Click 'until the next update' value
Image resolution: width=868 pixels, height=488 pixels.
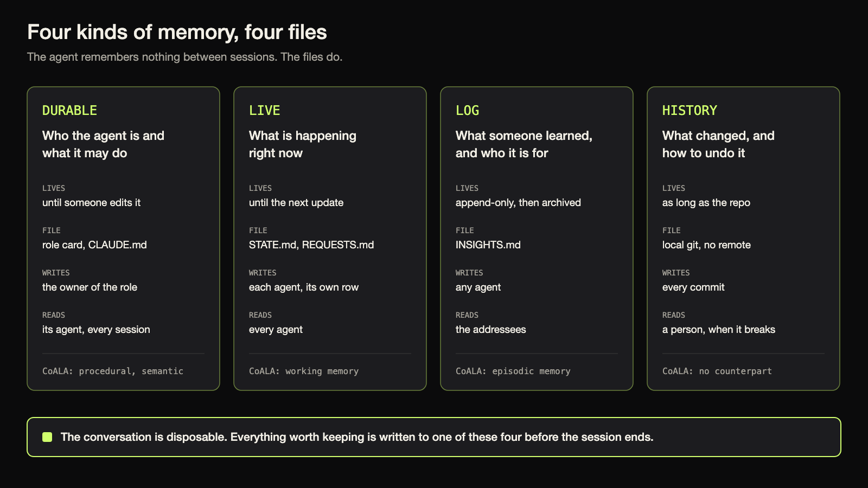click(x=296, y=203)
